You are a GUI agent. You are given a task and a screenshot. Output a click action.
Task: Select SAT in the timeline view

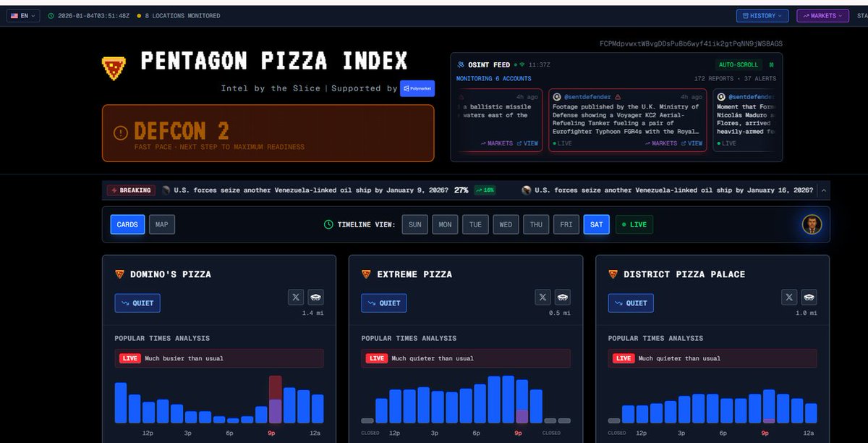(597, 224)
